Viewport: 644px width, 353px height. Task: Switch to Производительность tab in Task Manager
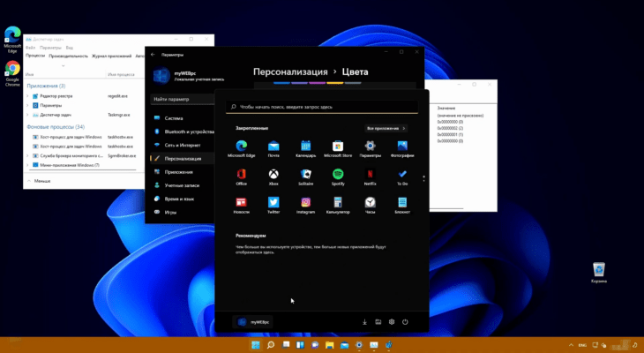(68, 56)
